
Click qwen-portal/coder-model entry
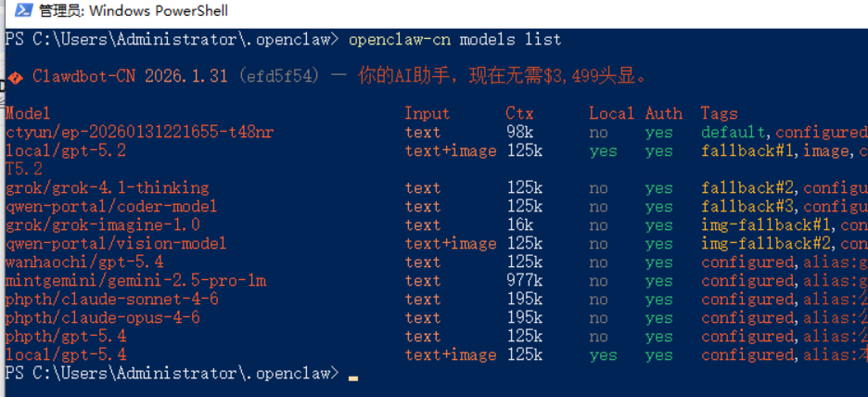pyautogui.click(x=111, y=207)
